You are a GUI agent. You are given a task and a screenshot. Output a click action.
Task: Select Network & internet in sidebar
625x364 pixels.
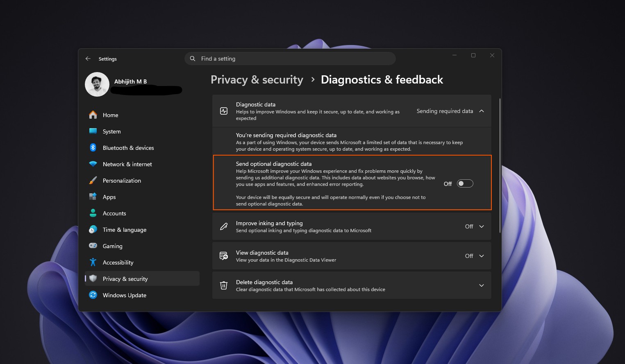[x=142, y=164]
